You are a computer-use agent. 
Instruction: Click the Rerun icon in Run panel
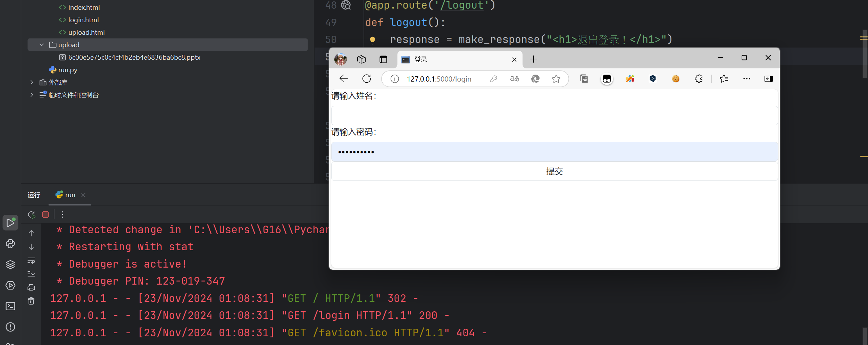32,214
